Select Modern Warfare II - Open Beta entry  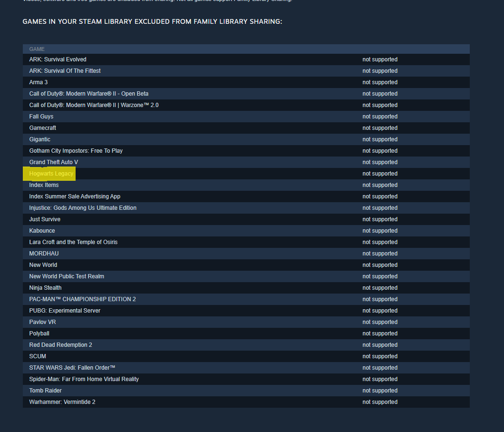[x=89, y=94]
